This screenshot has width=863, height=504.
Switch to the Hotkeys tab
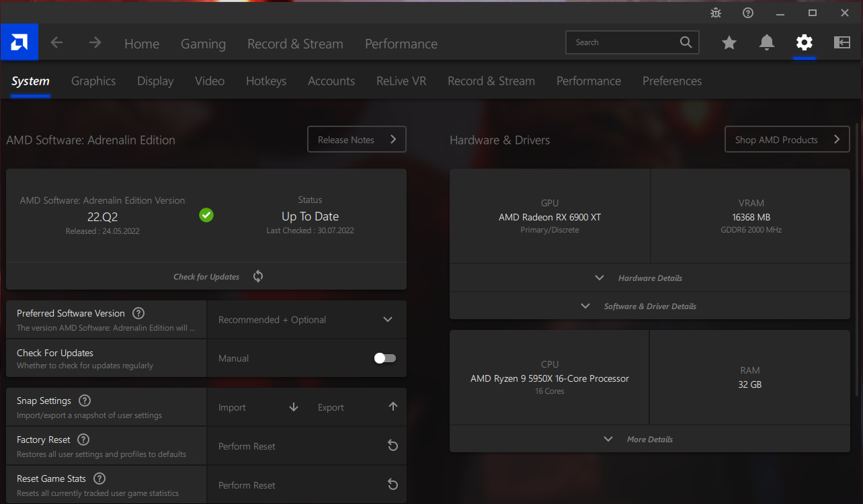[266, 81]
